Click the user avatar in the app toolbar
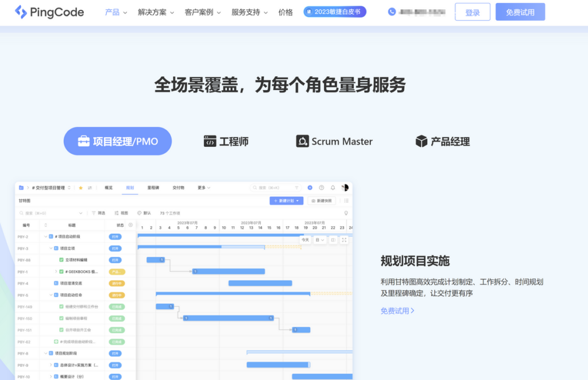The width and height of the screenshot is (588, 380). coord(345,188)
